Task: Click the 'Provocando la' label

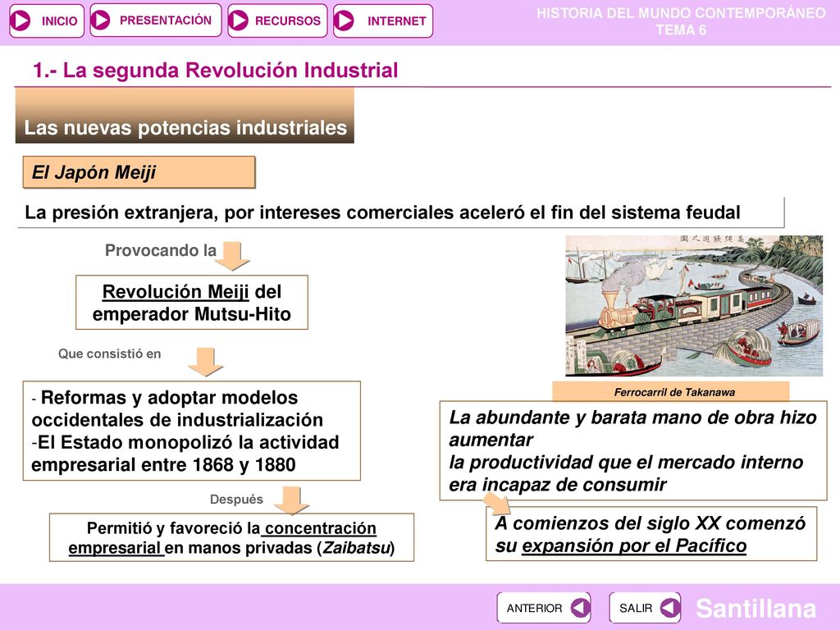Action: 161,250
